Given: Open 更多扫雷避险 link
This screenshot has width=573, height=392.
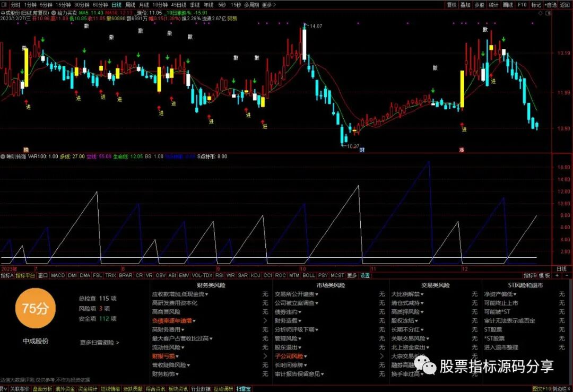Looking at the screenshot, I should tap(99, 343).
